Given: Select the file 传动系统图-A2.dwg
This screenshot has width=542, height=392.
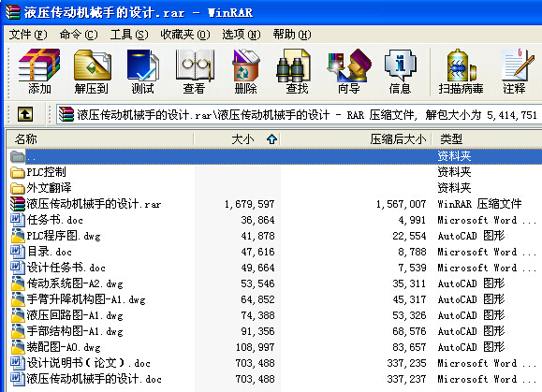Looking at the screenshot, I should [75, 283].
